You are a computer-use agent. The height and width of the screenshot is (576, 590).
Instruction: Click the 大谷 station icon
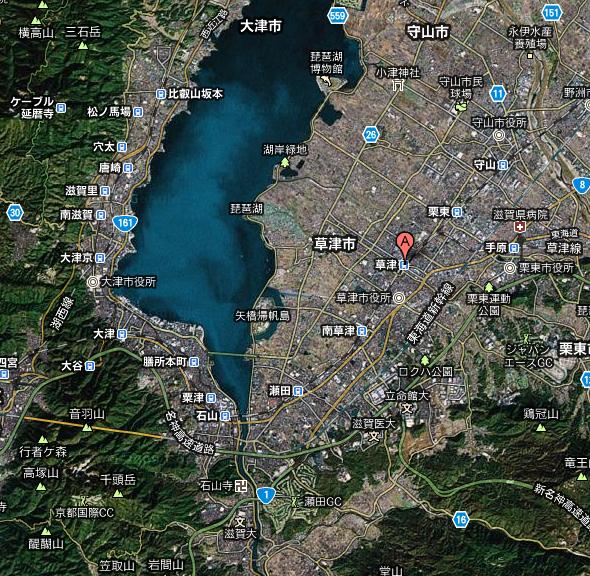click(90, 366)
